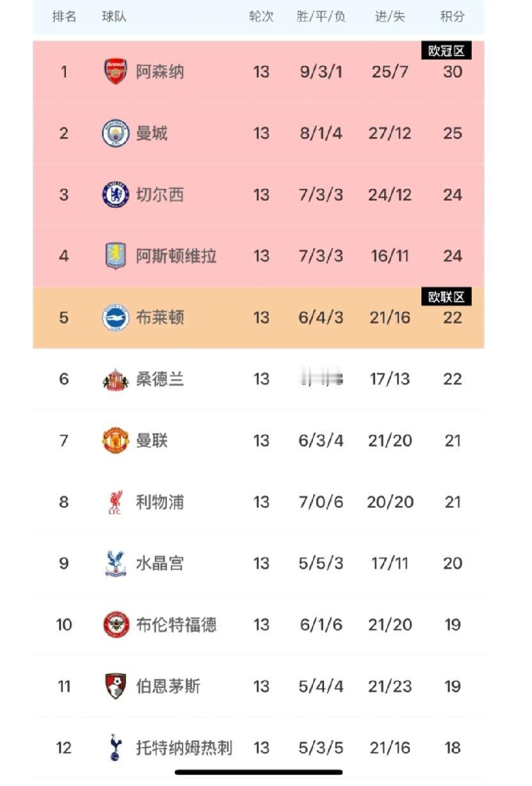Click the 欧联区 zone label
Image resolution: width=532 pixels, height=786 pixels.
(446, 297)
